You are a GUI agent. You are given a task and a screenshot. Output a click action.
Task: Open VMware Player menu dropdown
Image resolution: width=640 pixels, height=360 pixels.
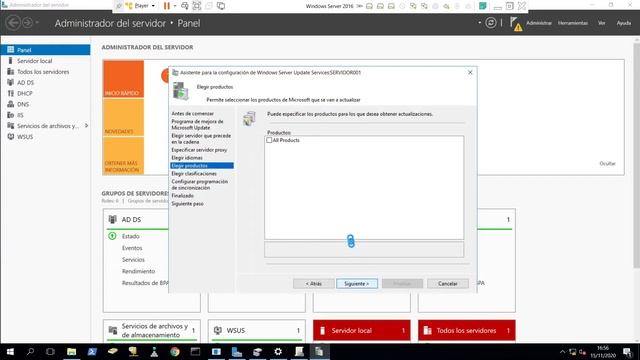point(141,6)
